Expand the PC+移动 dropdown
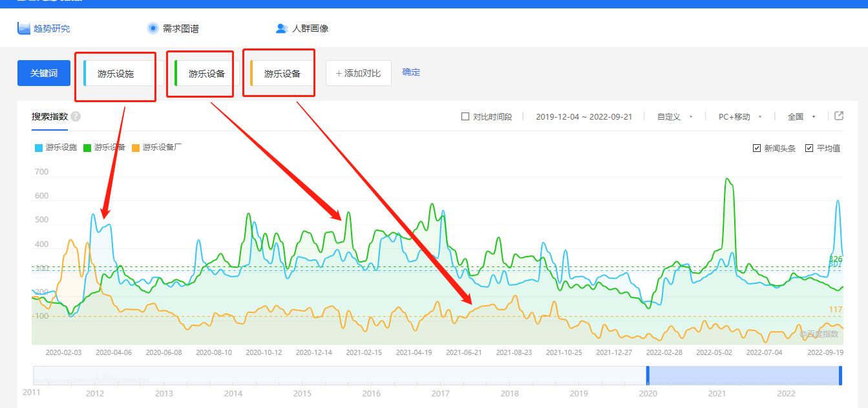This screenshot has width=868, height=408. 740,117
